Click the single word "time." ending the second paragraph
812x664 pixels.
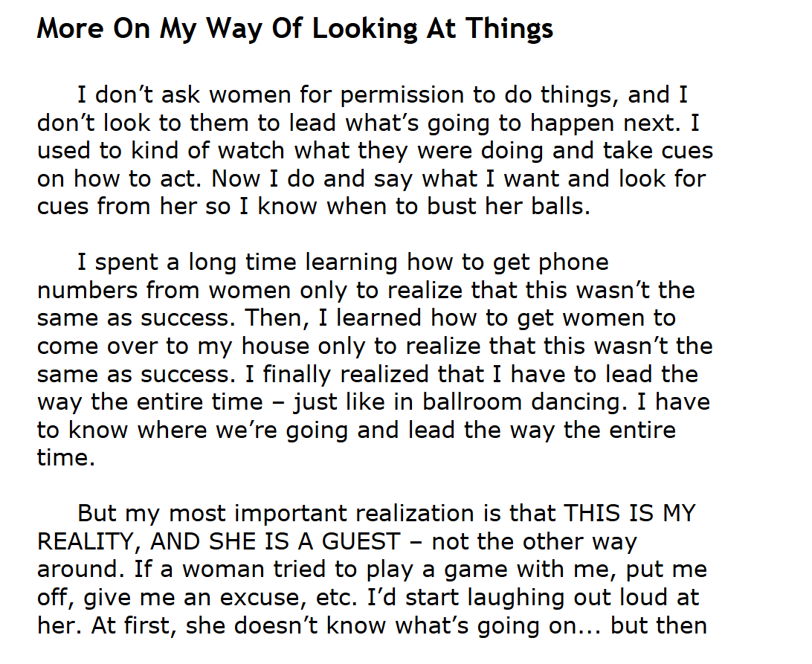click(x=66, y=457)
